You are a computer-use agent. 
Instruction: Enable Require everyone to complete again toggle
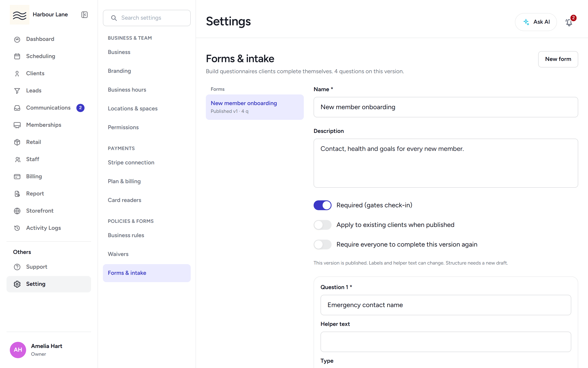click(x=322, y=244)
